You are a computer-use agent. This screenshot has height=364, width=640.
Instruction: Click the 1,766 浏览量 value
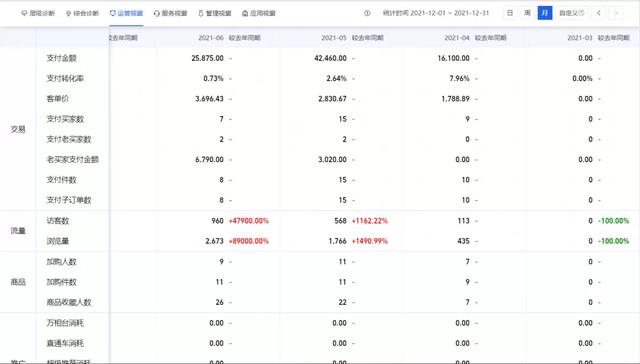[x=338, y=241]
